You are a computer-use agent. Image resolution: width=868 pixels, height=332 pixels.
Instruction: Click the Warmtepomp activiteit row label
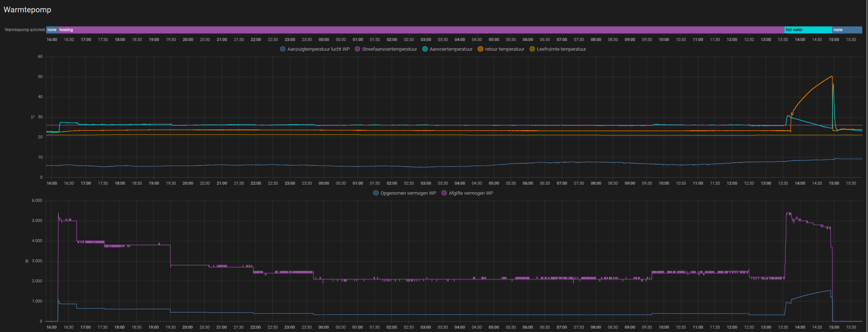[x=25, y=30]
